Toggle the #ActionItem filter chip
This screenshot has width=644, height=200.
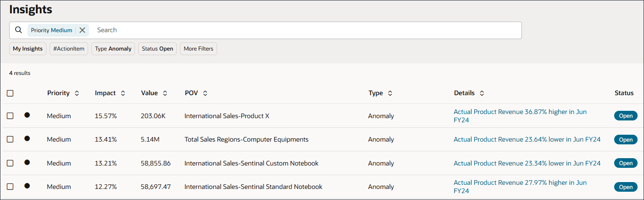tap(69, 49)
